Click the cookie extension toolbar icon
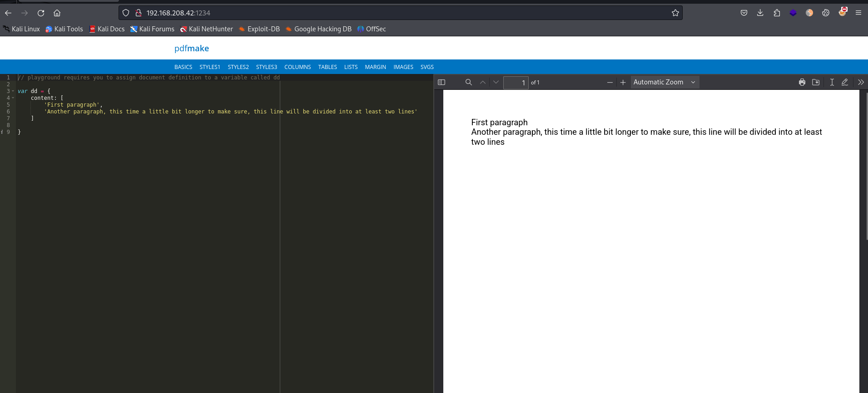The width and height of the screenshot is (868, 393). [x=826, y=13]
